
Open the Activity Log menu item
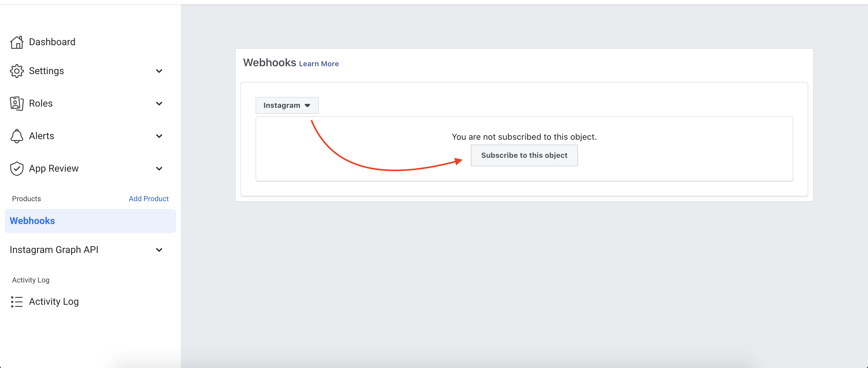coord(54,302)
